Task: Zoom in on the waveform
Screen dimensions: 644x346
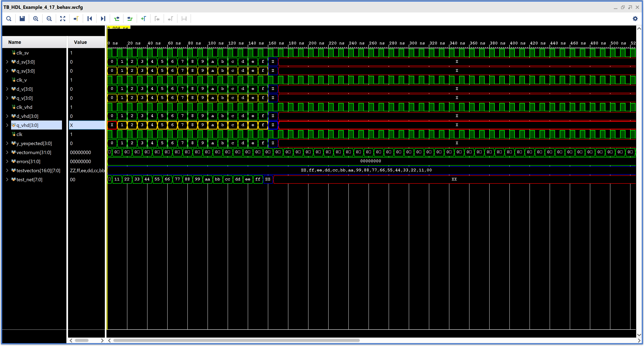Action: 36,19
